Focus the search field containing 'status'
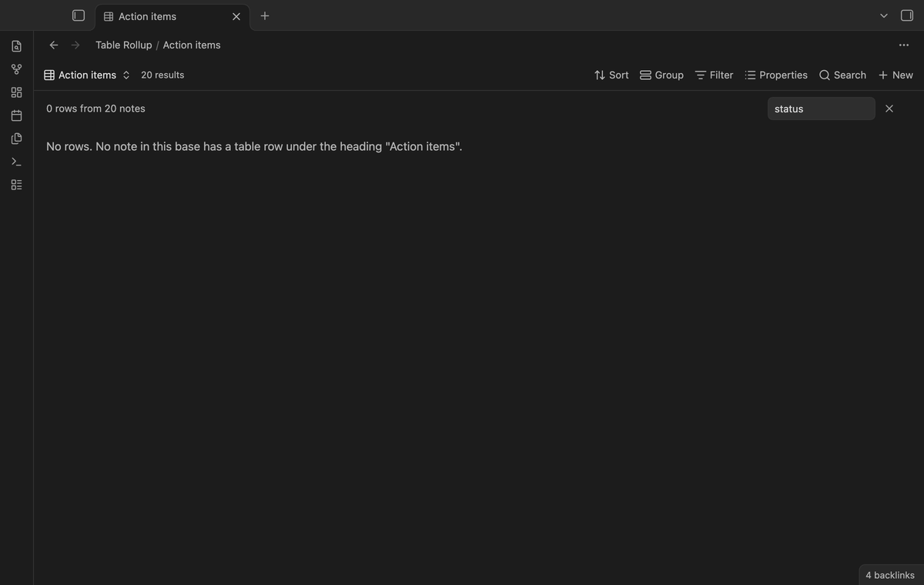924x585 pixels. [822, 109]
